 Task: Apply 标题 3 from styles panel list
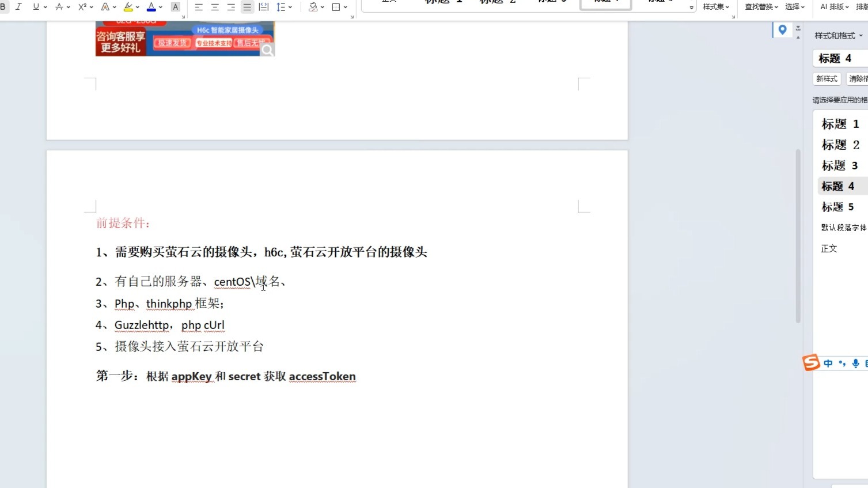coord(840,165)
